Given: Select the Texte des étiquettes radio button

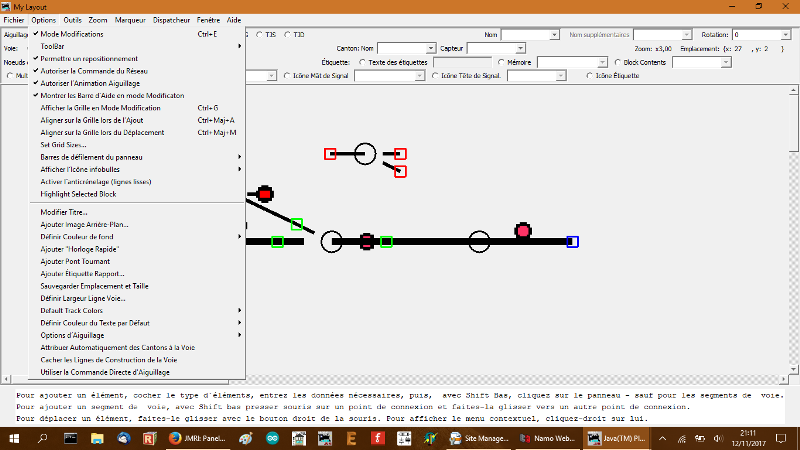Looking at the screenshot, I should pos(362,61).
